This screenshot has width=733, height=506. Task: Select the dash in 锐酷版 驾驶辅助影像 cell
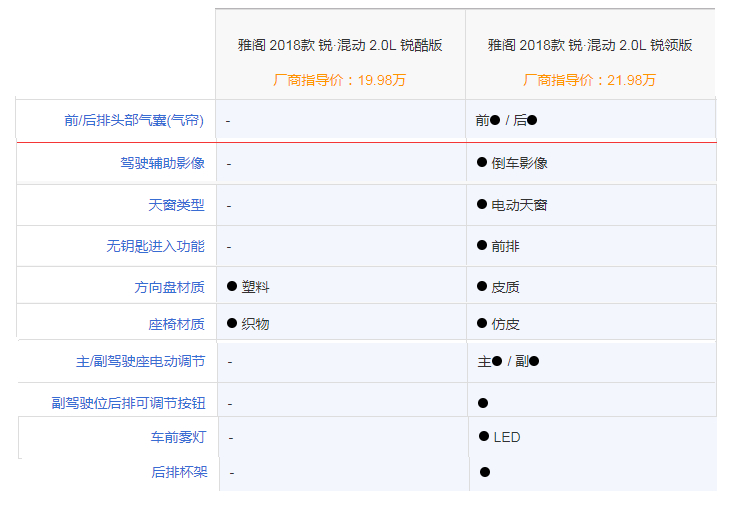tap(229, 164)
